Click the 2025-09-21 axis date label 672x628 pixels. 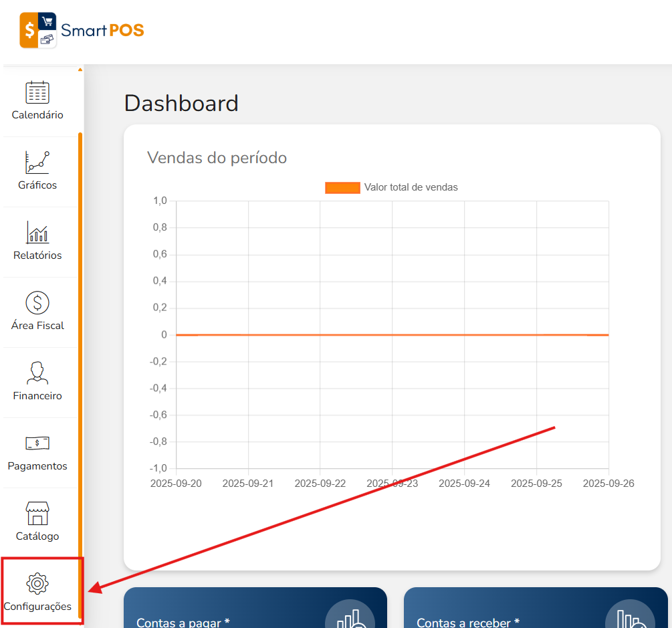pos(247,484)
